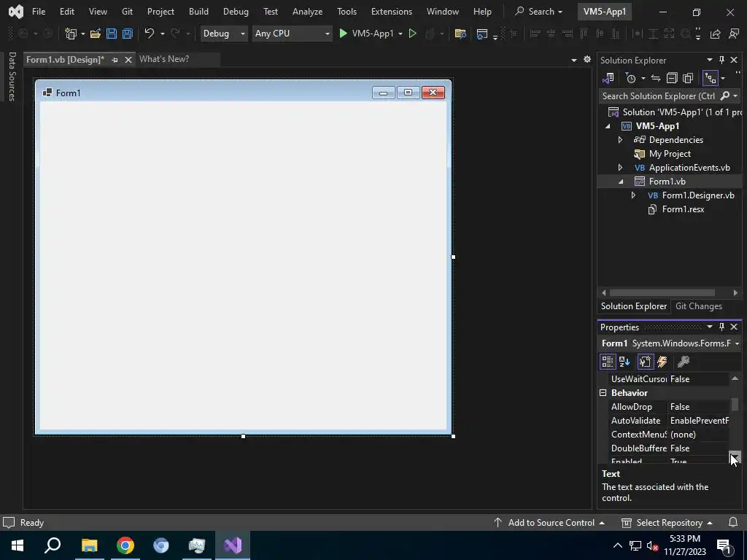The height and width of the screenshot is (560, 747).
Task: Open document tab settings gear icon
Action: pyautogui.click(x=587, y=59)
